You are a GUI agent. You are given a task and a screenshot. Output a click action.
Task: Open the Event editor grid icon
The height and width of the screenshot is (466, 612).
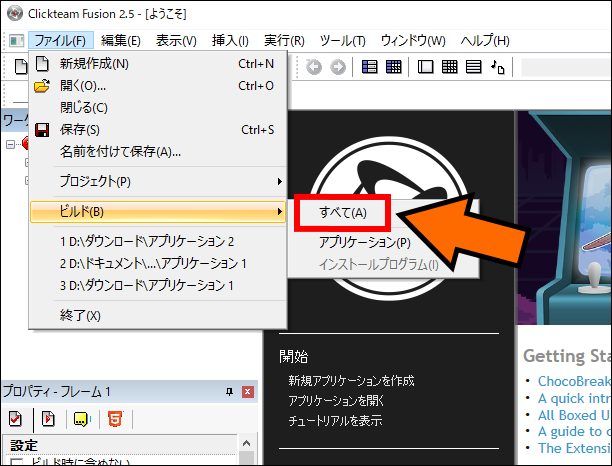(x=450, y=67)
